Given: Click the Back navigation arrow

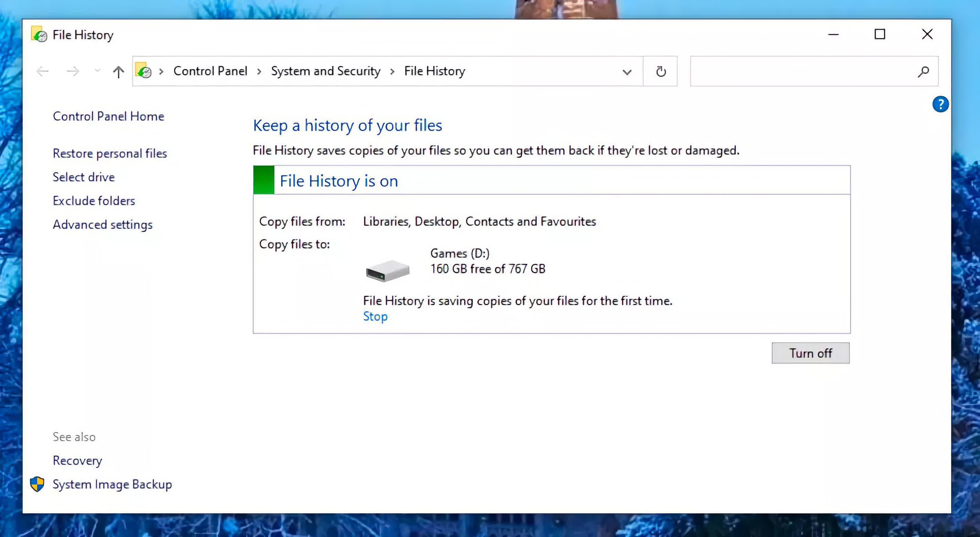Looking at the screenshot, I should tap(43, 71).
